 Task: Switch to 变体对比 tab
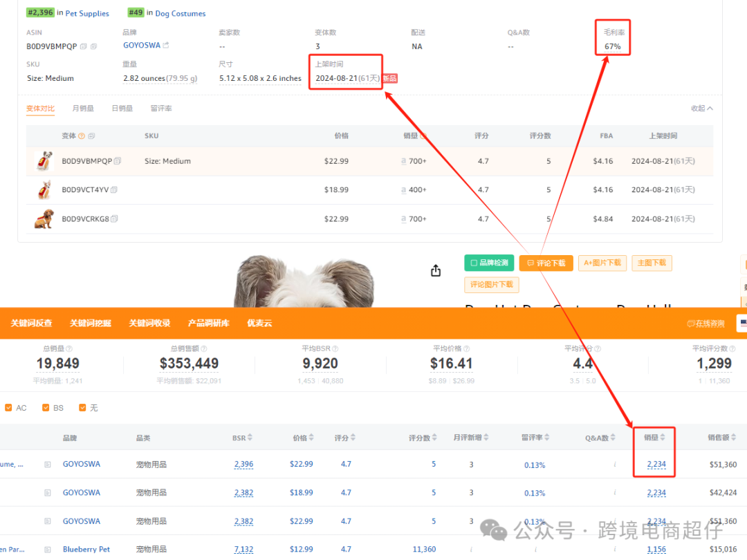[41, 109]
